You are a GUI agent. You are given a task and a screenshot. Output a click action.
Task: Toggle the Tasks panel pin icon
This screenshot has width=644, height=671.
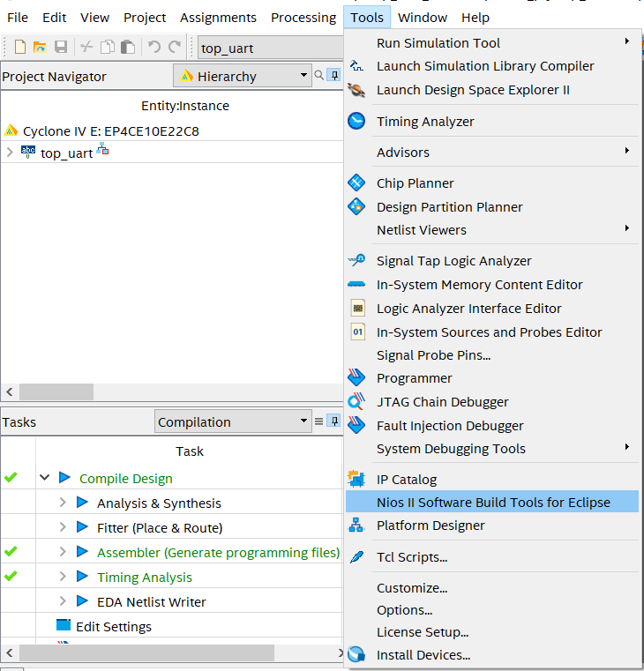tap(334, 421)
